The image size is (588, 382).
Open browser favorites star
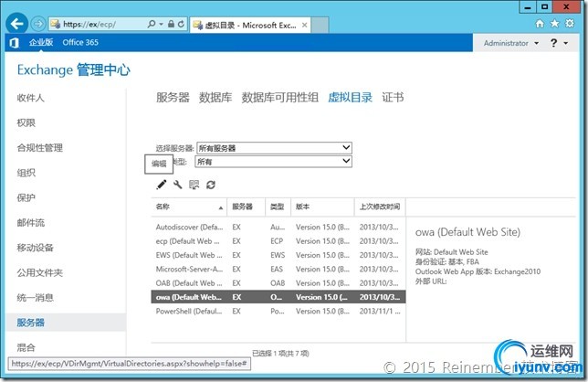(554, 24)
